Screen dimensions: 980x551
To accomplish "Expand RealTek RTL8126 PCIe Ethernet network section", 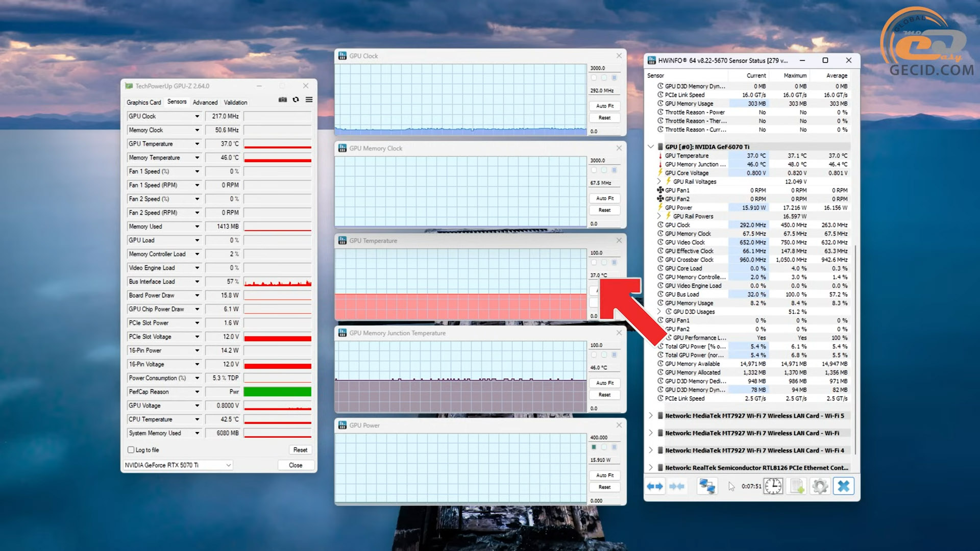I will coord(651,468).
